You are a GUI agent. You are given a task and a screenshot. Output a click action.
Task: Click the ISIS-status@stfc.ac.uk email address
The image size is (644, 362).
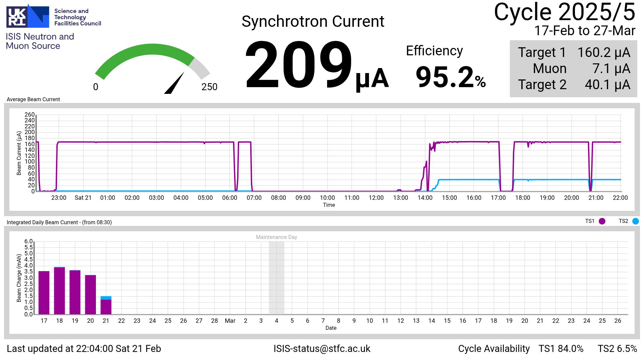tap(322, 349)
